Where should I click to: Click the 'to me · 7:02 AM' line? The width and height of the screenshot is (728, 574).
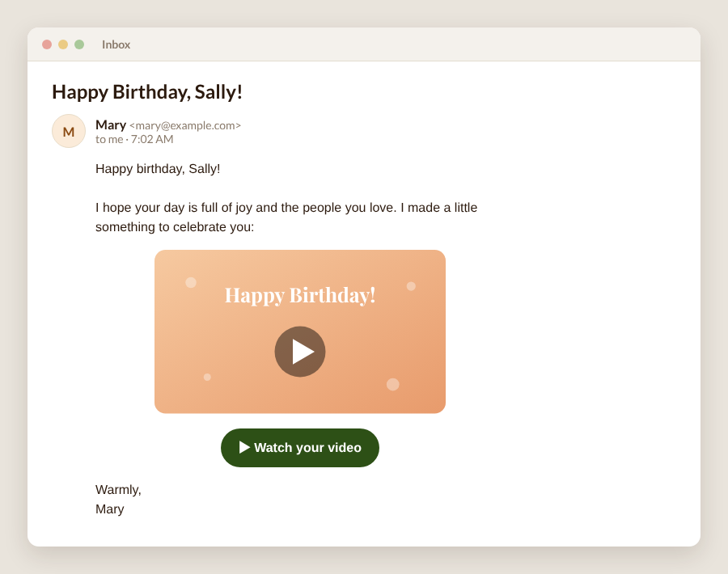[134, 139]
